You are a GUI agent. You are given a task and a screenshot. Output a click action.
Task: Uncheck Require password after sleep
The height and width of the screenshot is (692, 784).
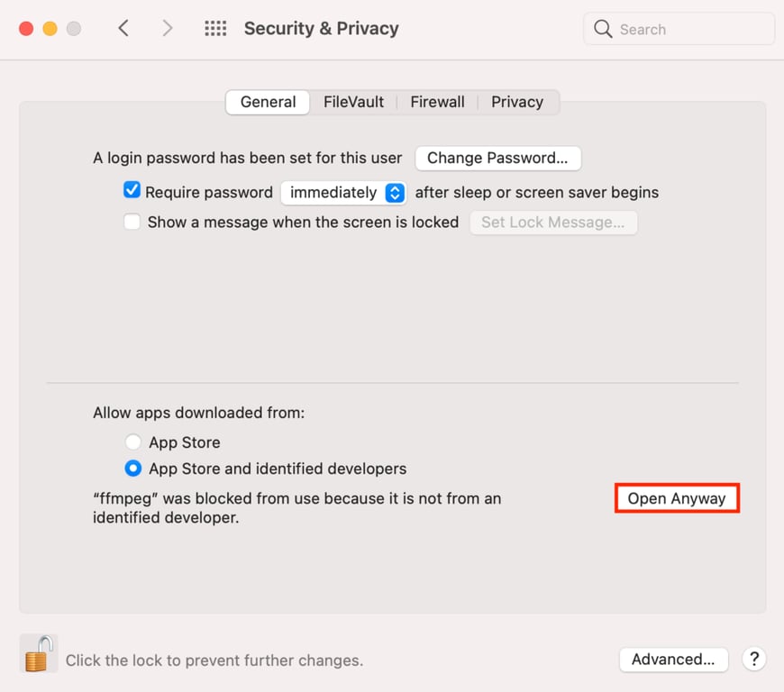point(132,190)
